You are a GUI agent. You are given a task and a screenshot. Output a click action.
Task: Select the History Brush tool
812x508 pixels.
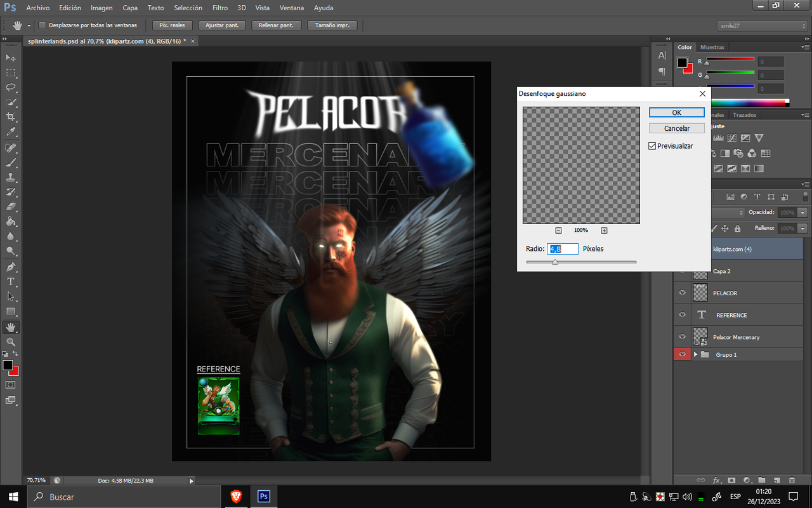[11, 192]
